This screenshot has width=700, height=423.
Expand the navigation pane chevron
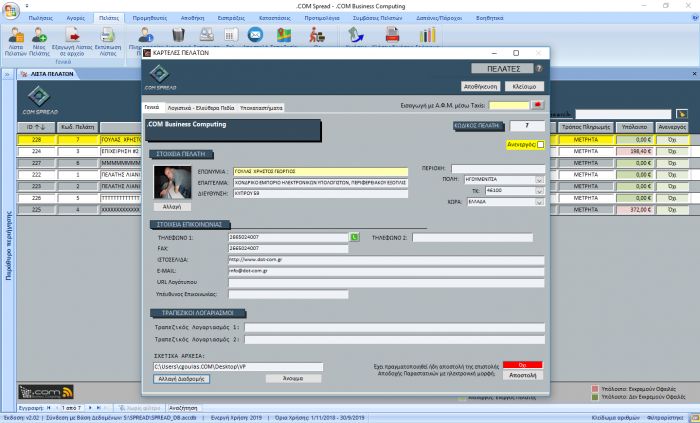pyautogui.click(x=8, y=75)
